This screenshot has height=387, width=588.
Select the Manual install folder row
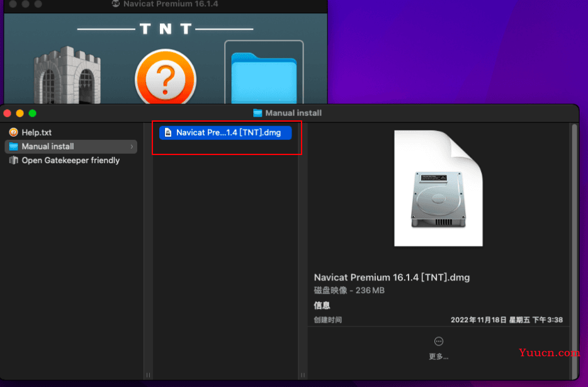71,146
